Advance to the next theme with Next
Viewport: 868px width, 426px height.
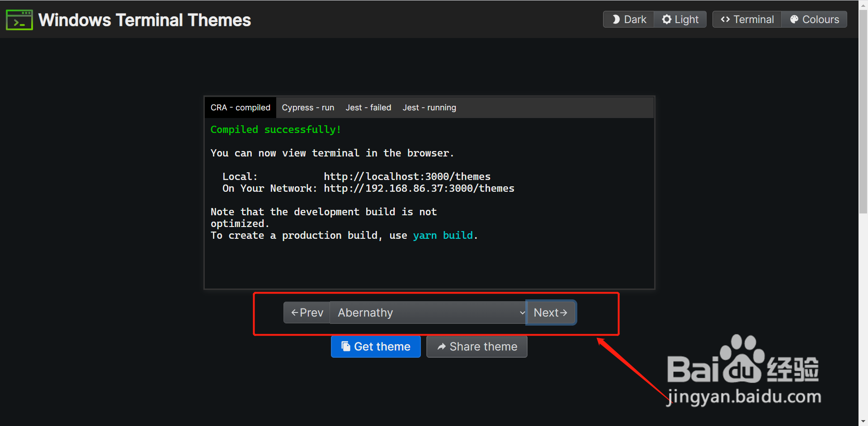(551, 312)
